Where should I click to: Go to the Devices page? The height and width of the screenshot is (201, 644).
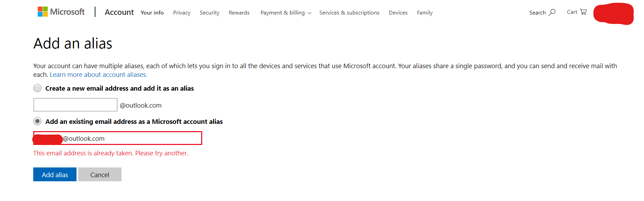pos(398,13)
